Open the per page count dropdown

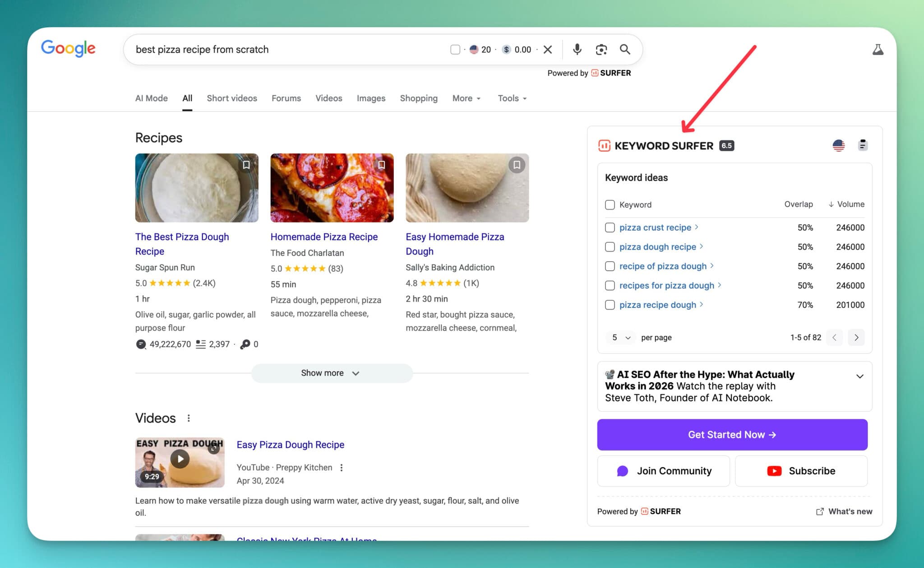coord(620,337)
